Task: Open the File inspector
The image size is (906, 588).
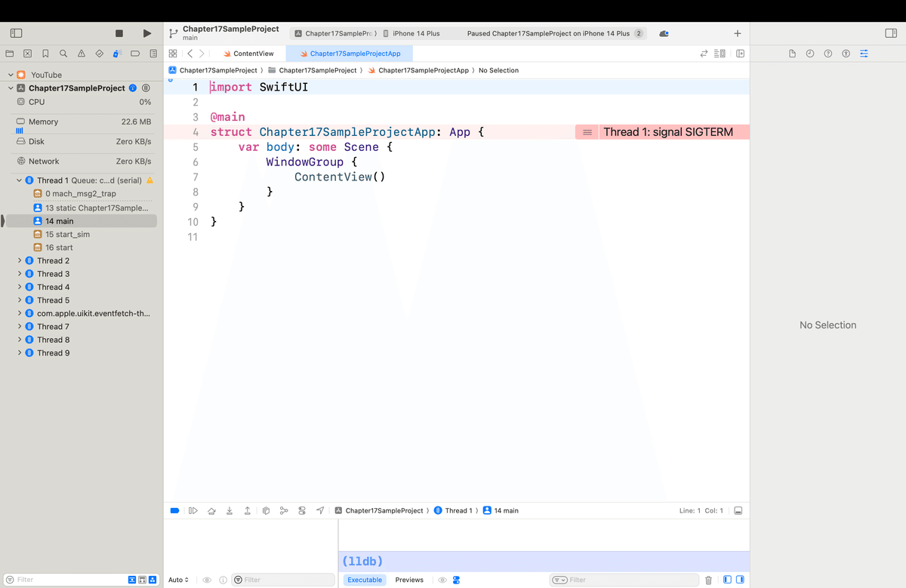Action: (x=792, y=54)
